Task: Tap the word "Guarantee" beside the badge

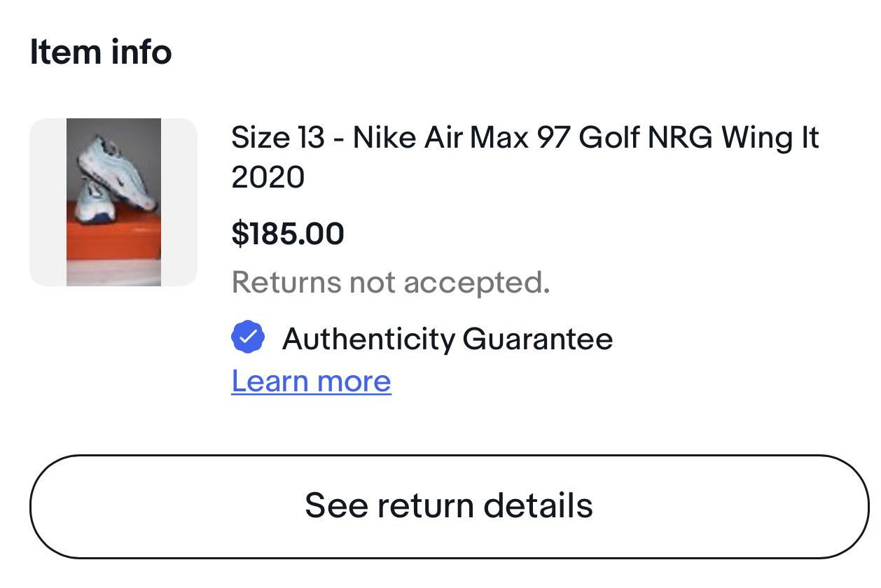Action: coord(538,339)
